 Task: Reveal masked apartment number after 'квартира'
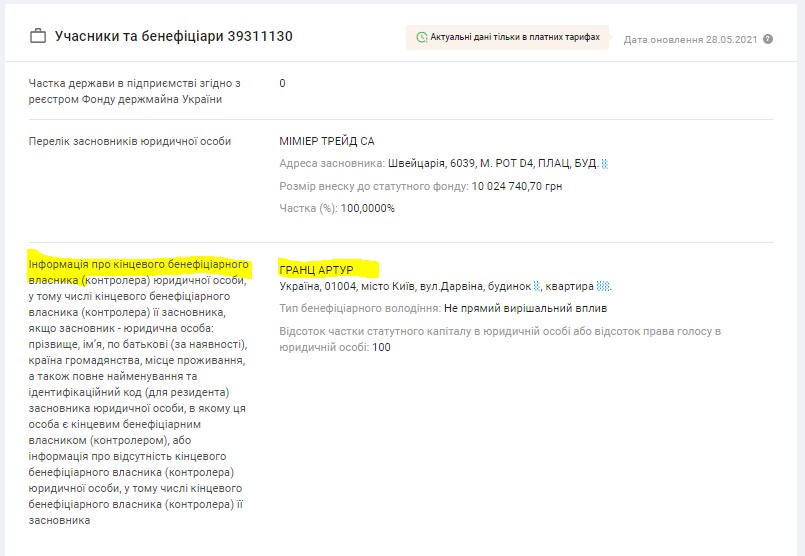click(x=603, y=287)
